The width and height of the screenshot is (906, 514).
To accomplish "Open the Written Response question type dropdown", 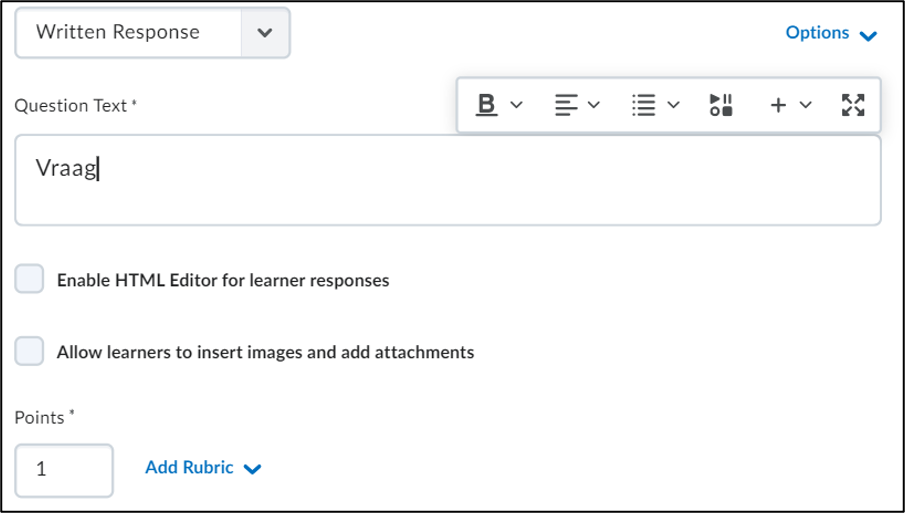I will pyautogui.click(x=153, y=32).
